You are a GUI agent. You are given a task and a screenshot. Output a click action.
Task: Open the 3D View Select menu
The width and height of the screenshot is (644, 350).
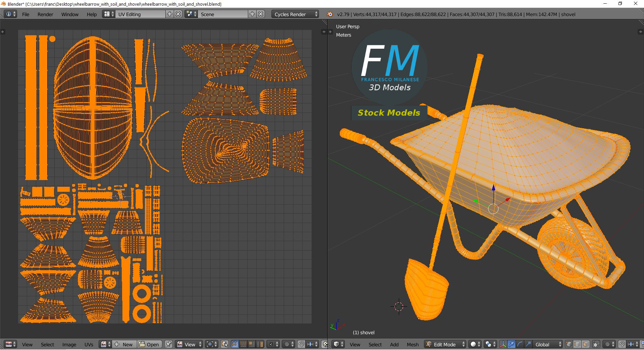(x=375, y=345)
